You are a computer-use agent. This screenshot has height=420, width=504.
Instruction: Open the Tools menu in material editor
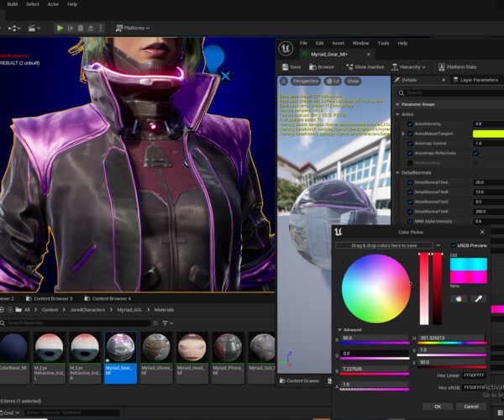383,43
